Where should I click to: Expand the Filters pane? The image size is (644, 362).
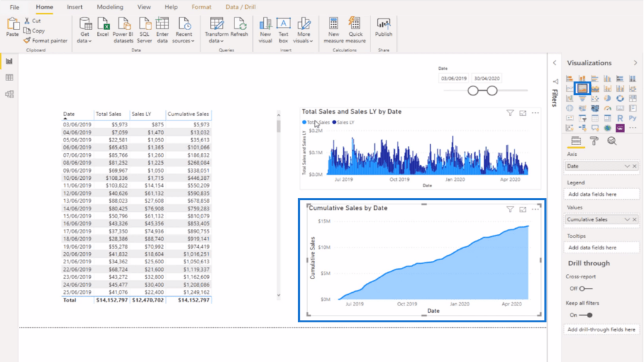point(555,63)
